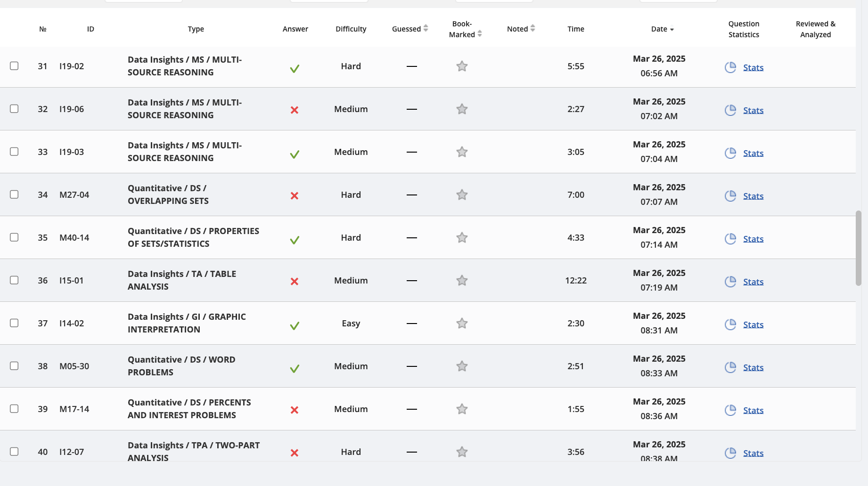
Task: Sort by the Guessed column arrows
Action: pos(426,28)
